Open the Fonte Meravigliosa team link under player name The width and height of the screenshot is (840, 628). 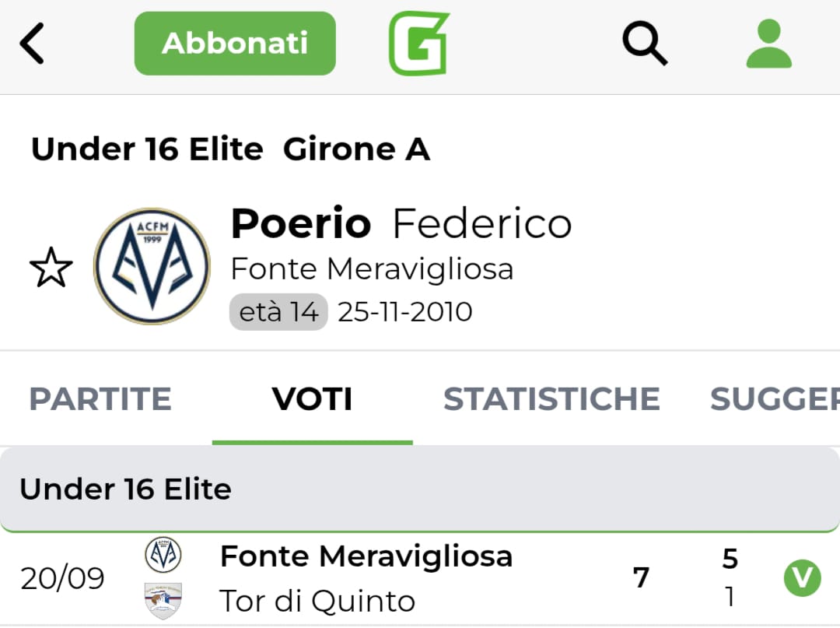(372, 269)
